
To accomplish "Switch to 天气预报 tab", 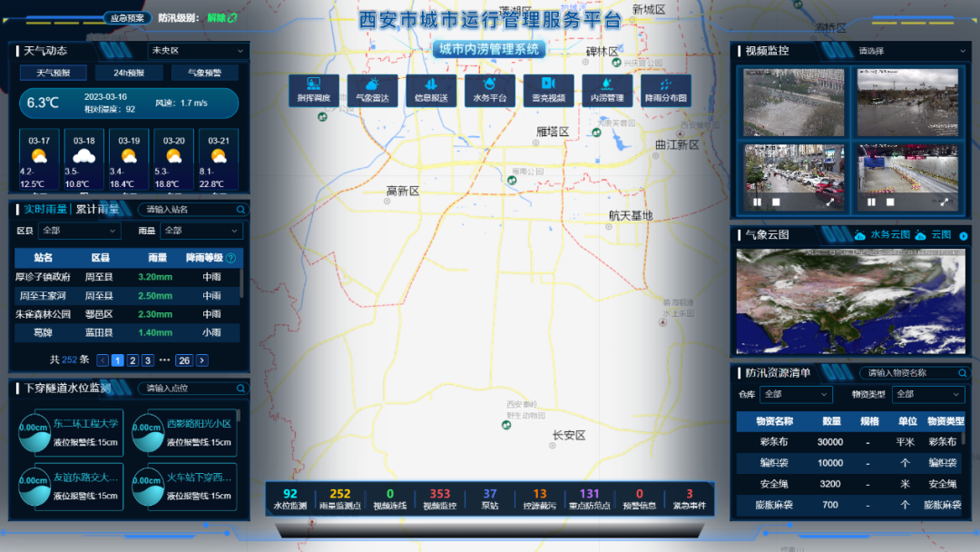I will coord(54,74).
